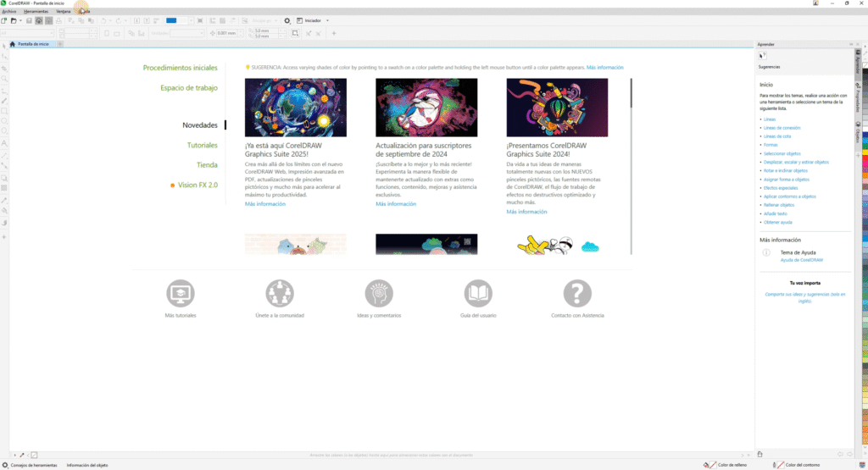The height and width of the screenshot is (470, 868).
Task: Open Options gear icon
Action: (x=287, y=20)
